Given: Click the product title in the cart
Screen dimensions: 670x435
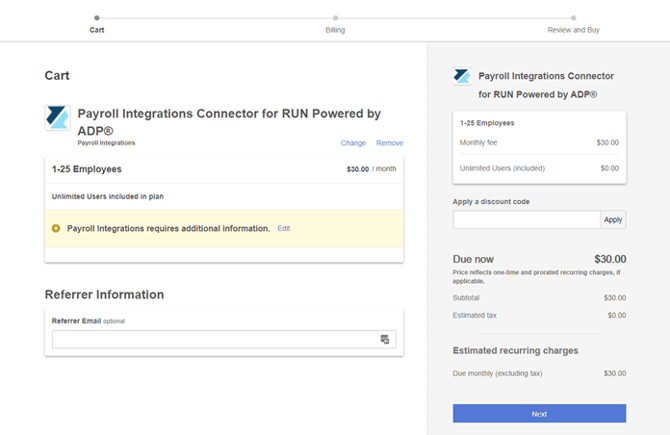Looking at the screenshot, I should click(229, 114).
